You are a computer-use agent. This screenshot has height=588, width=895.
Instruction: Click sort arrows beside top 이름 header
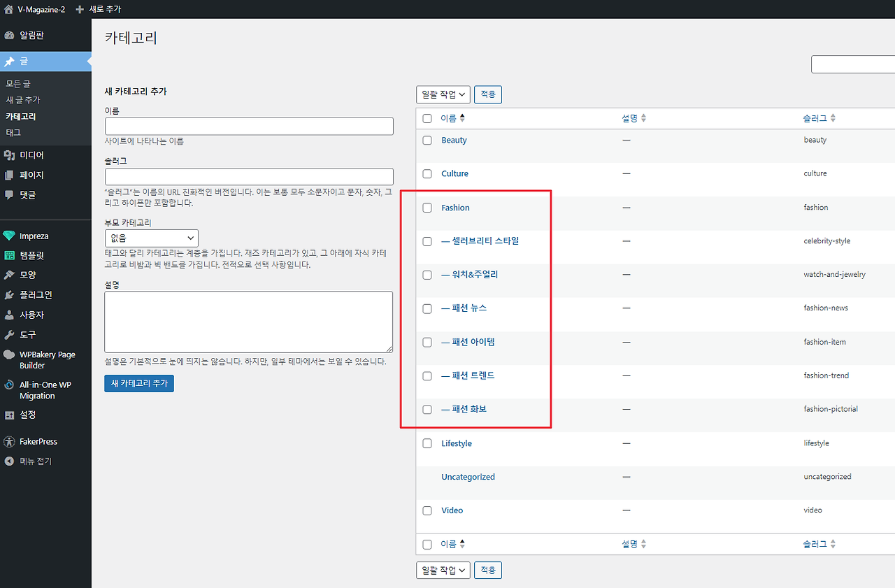click(462, 119)
